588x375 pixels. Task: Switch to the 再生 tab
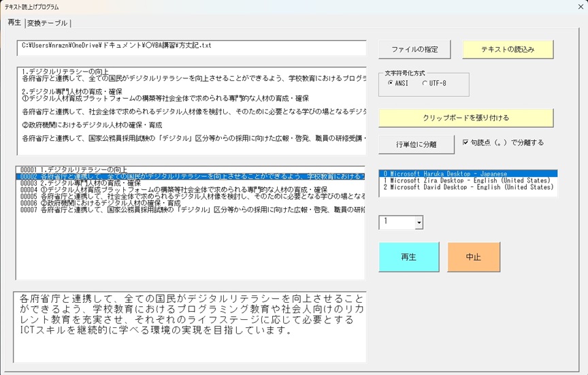click(14, 23)
